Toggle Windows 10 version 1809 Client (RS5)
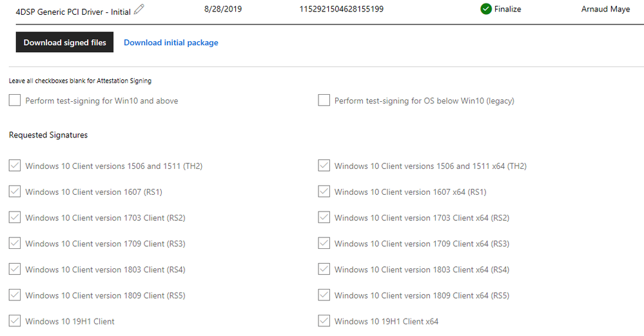This screenshot has height=336, width=644. tap(15, 295)
